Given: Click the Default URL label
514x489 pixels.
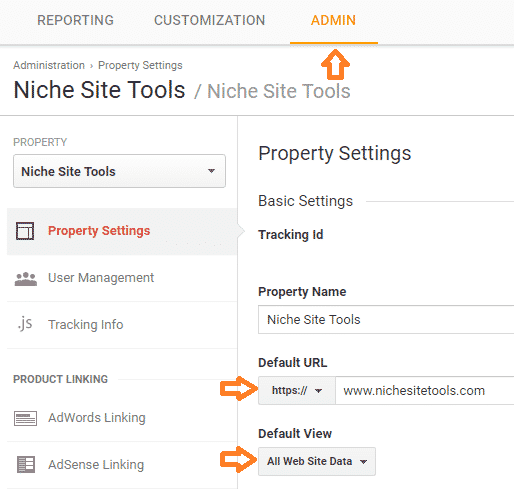Looking at the screenshot, I should (293, 363).
